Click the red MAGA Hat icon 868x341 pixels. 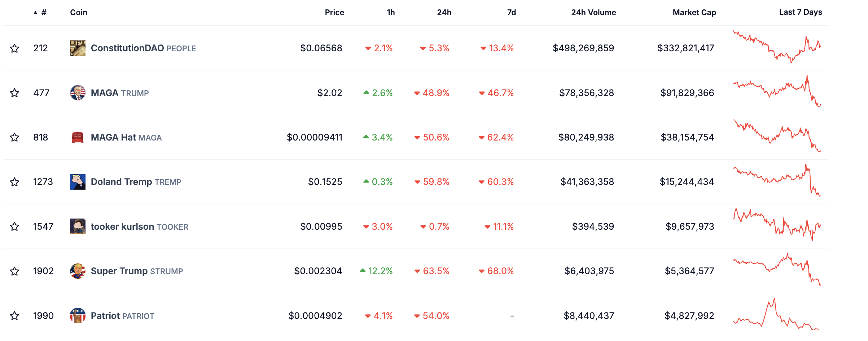[78, 137]
